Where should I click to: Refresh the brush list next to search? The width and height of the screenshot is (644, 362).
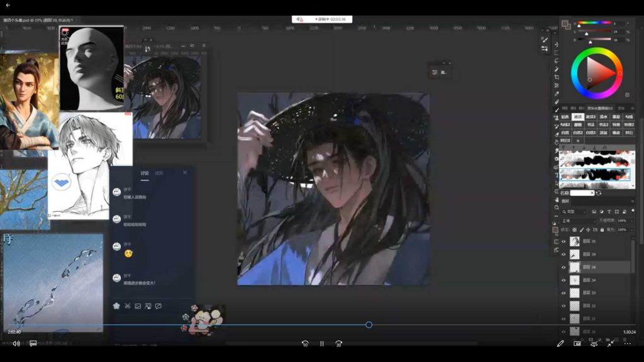point(599,193)
